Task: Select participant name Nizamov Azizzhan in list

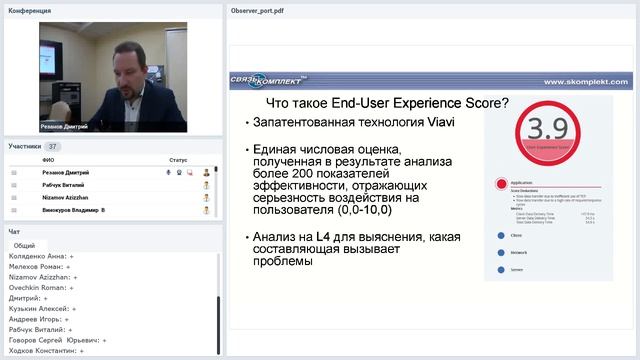Action: pyautogui.click(x=65, y=198)
